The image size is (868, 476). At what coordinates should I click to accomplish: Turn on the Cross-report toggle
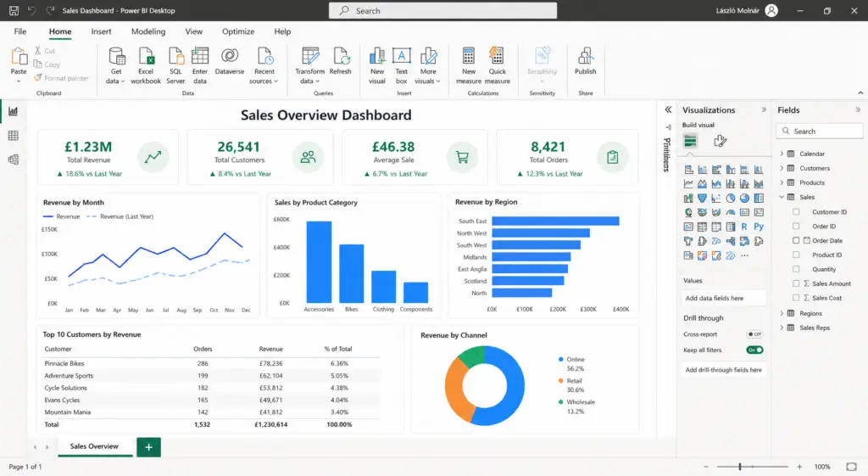[x=754, y=334]
